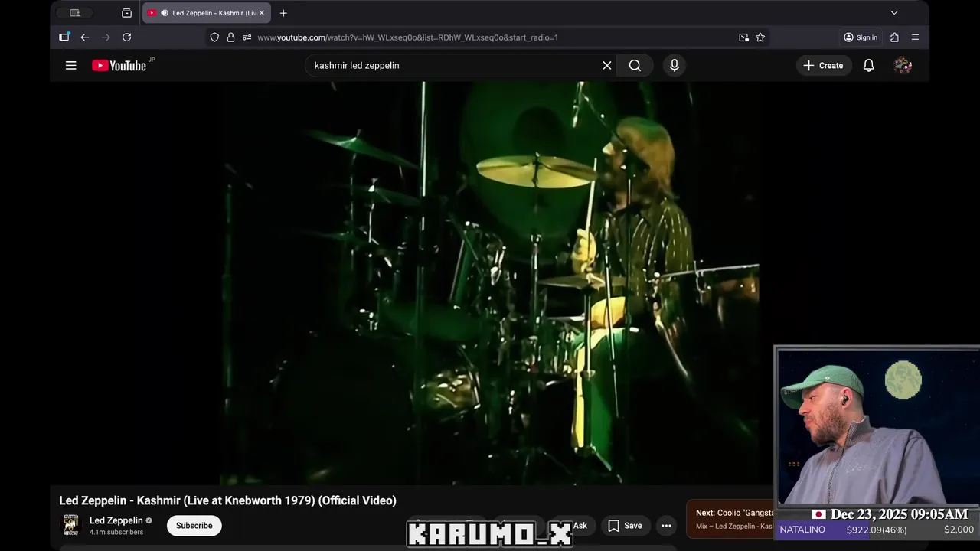Start voice search with the microphone

[675, 66]
